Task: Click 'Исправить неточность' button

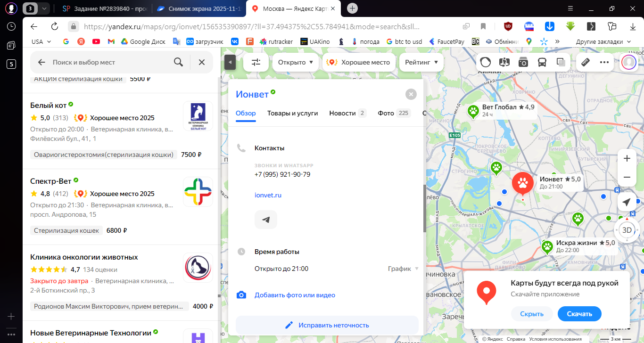Action: tap(327, 325)
